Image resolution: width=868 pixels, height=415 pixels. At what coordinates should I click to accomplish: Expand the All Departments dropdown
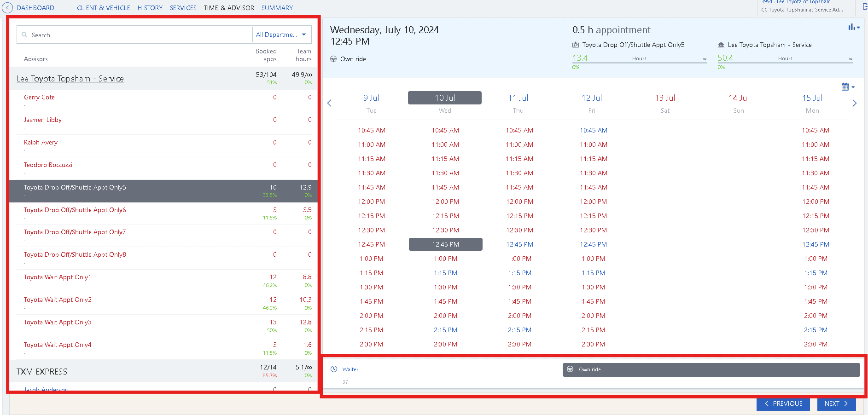pos(281,35)
